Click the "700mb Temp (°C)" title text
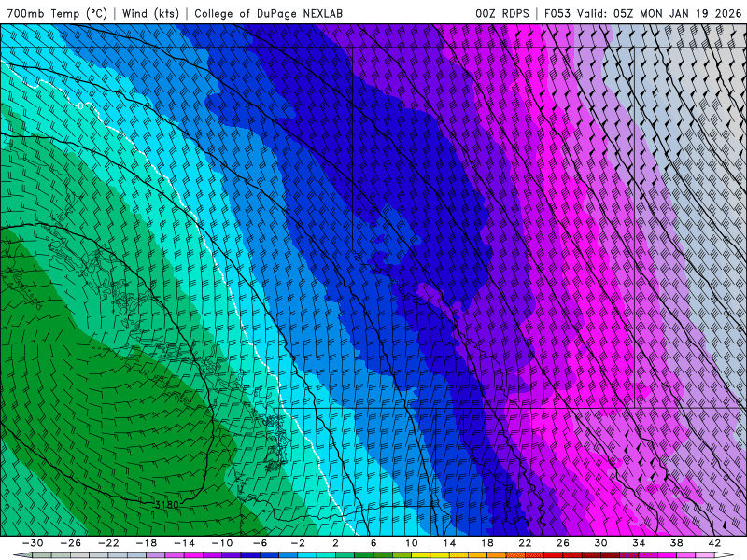The height and width of the screenshot is (560, 747). [57, 13]
